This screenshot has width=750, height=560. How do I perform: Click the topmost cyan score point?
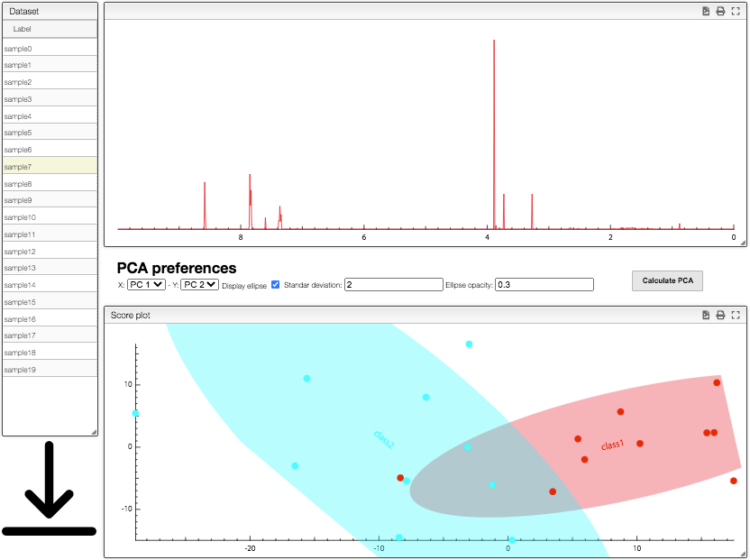(x=469, y=344)
